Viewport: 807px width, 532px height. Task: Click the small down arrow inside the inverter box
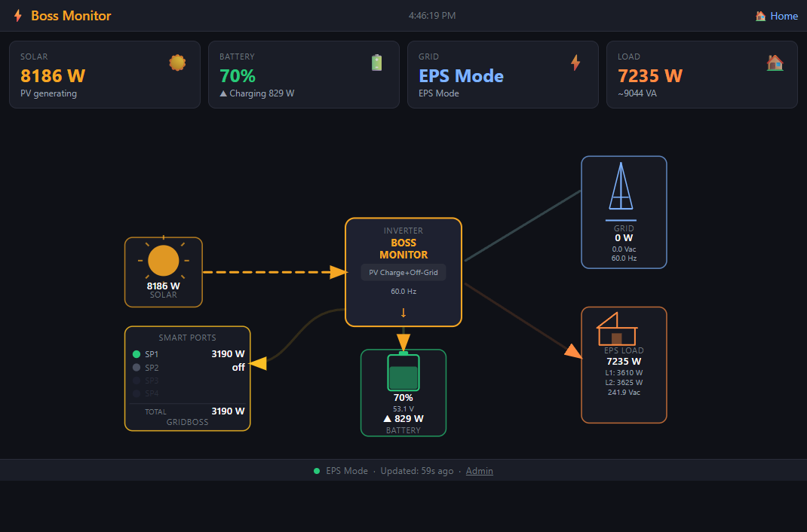pos(403,313)
